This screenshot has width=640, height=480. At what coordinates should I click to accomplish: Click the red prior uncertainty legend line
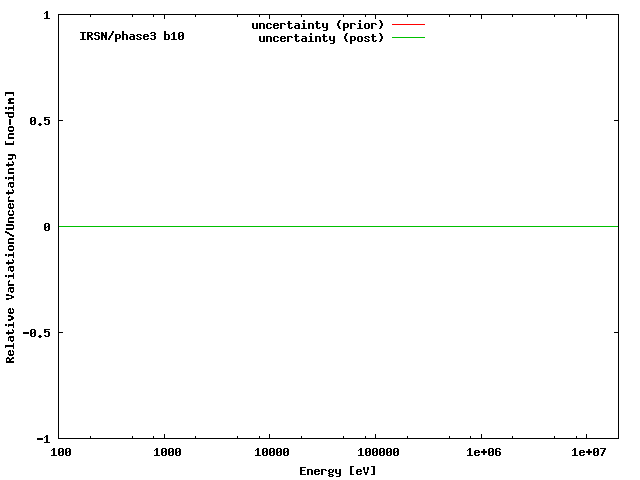(x=408, y=24)
